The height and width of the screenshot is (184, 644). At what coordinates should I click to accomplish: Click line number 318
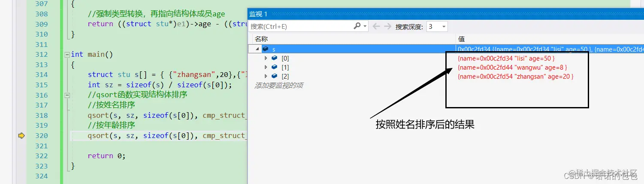pyautogui.click(x=41, y=115)
